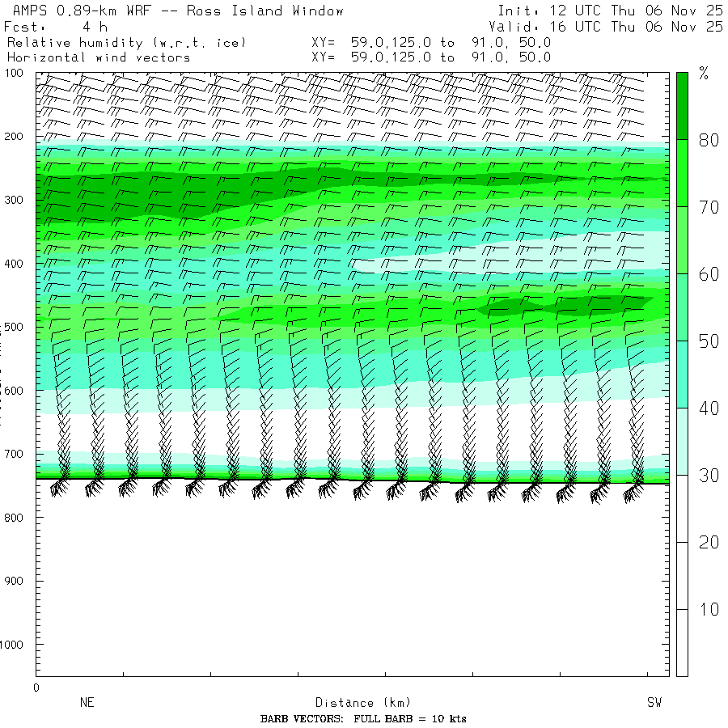Click the '%' unit label above colorbar
Screen dimensions: 728x728
click(x=704, y=74)
